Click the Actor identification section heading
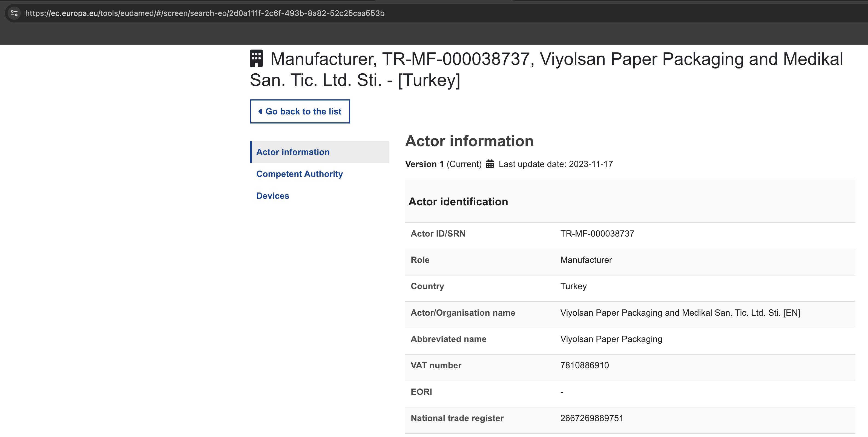Viewport: 868px width, 437px height. pyautogui.click(x=458, y=202)
